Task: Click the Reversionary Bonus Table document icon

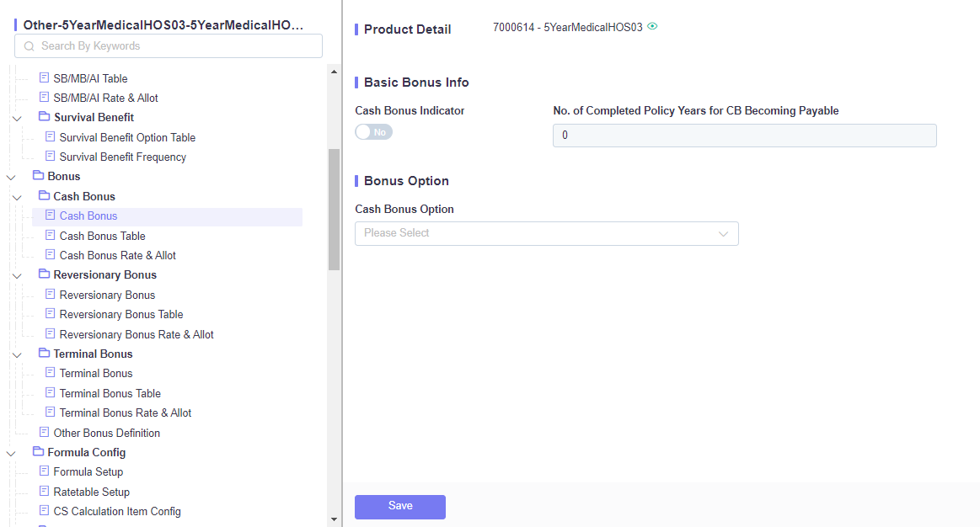Action: pyautogui.click(x=50, y=313)
